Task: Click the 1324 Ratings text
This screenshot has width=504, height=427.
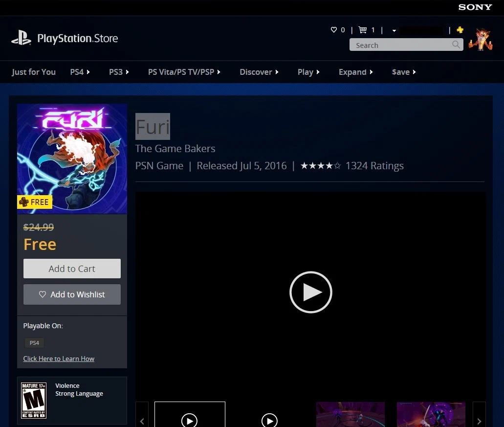Action: pos(374,166)
